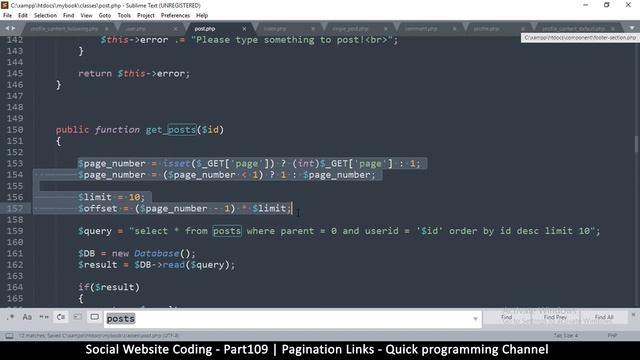Click the PHP syntax selector

612,336
